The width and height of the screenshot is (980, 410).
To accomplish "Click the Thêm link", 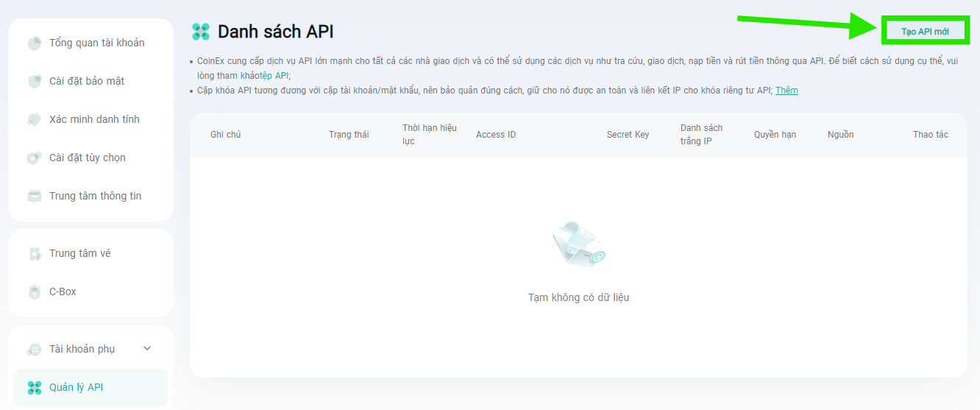I will coord(787,90).
